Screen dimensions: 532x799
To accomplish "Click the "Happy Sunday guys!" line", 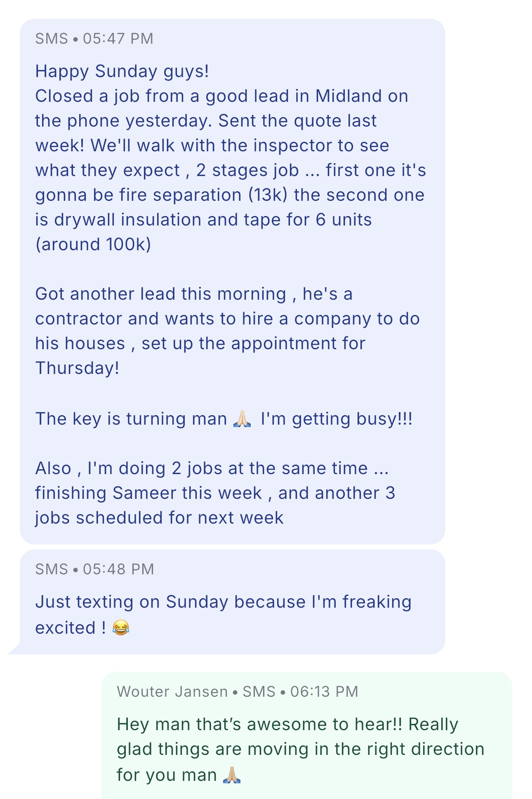I will 122,71.
